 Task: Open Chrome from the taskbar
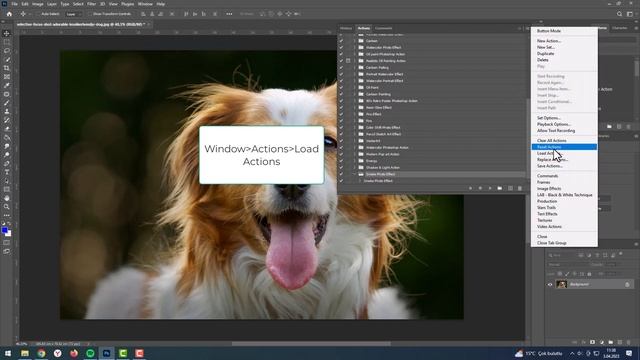[41, 353]
